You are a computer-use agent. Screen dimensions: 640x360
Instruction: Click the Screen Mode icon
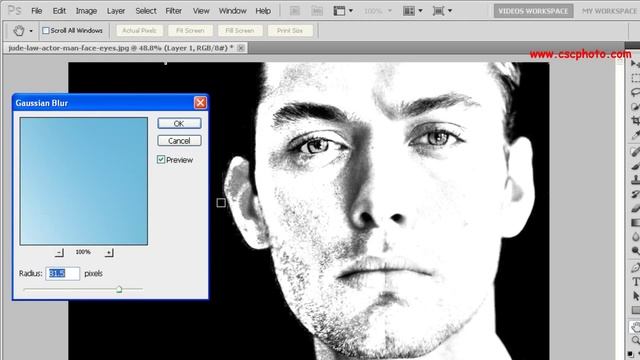point(438,11)
